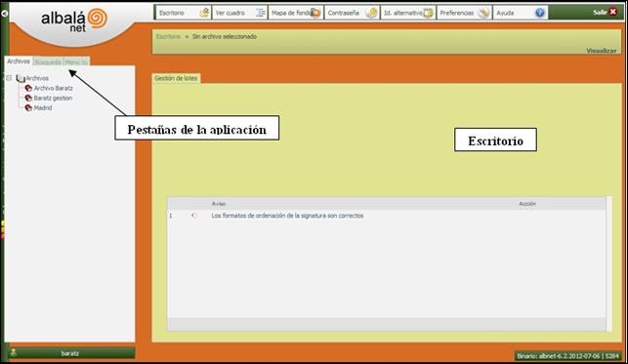The width and height of the screenshot is (628, 364).
Task: Select Baratz gestion in the tree
Action: (53, 98)
